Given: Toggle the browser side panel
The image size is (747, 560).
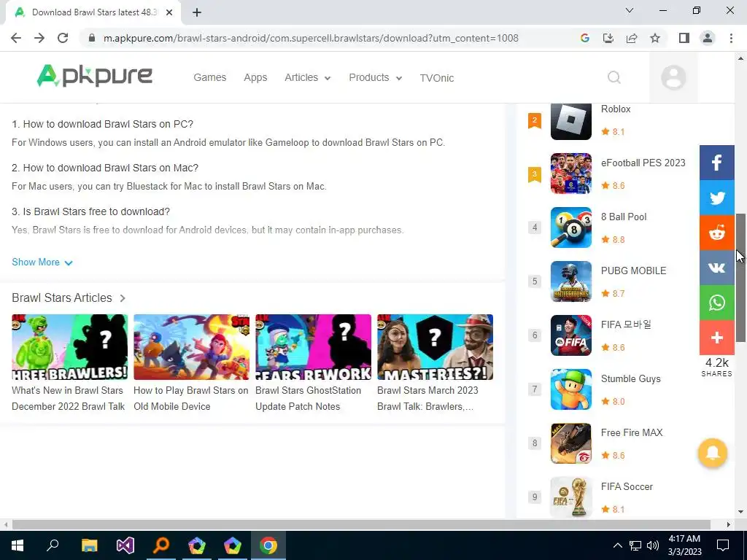Looking at the screenshot, I should coord(684,38).
